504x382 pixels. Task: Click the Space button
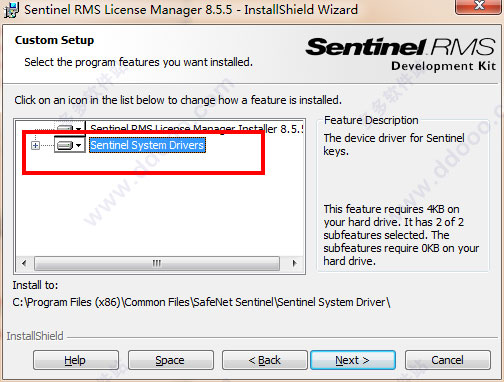pyautogui.click(x=170, y=360)
